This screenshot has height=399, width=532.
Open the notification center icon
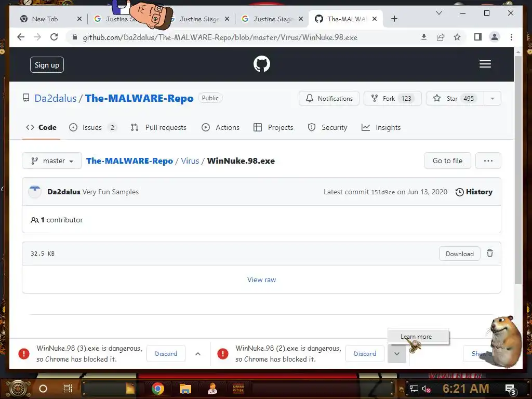(x=510, y=389)
